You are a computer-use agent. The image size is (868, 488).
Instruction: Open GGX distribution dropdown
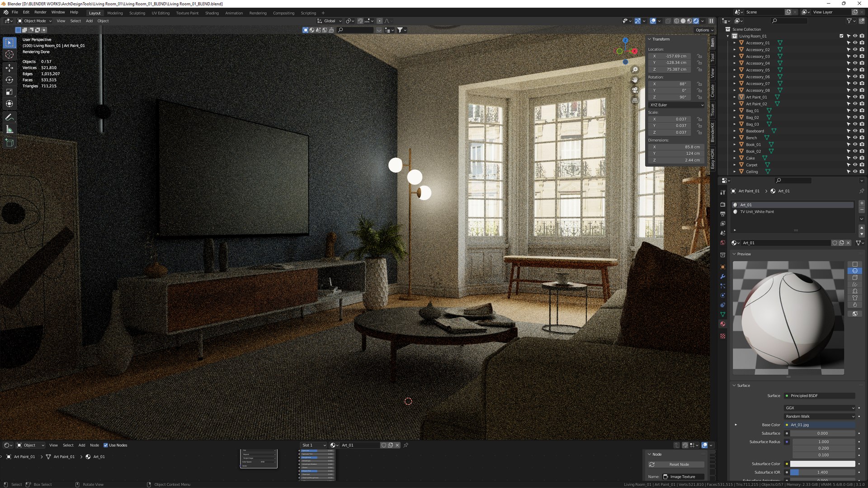pos(820,408)
